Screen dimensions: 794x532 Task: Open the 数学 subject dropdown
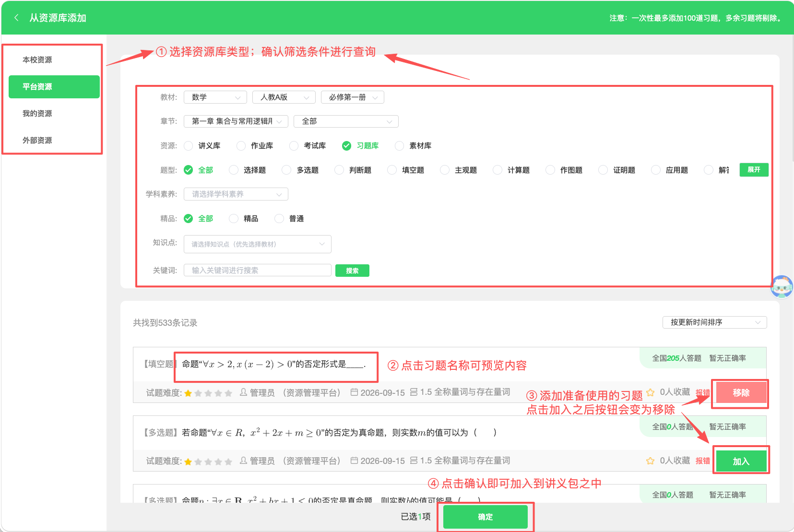point(215,97)
